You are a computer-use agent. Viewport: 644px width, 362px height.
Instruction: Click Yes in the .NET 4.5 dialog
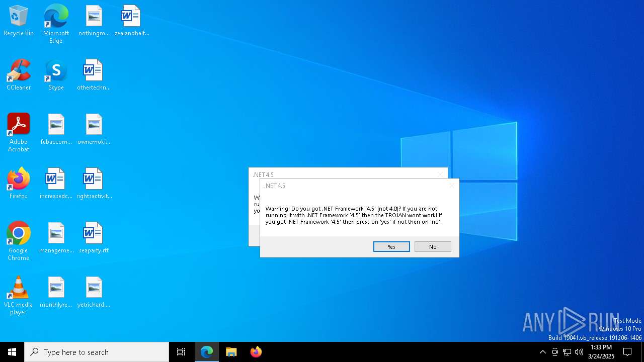tap(391, 247)
